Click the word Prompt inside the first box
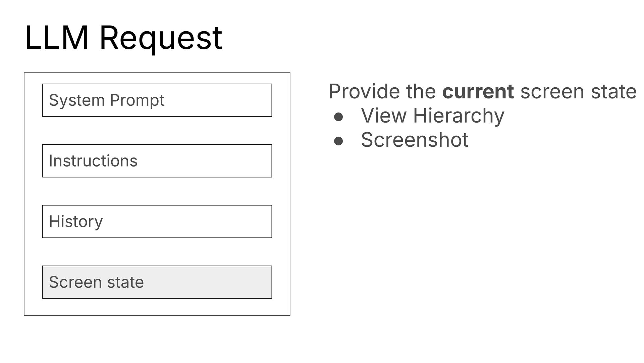This screenshot has height=363, width=644. (137, 101)
